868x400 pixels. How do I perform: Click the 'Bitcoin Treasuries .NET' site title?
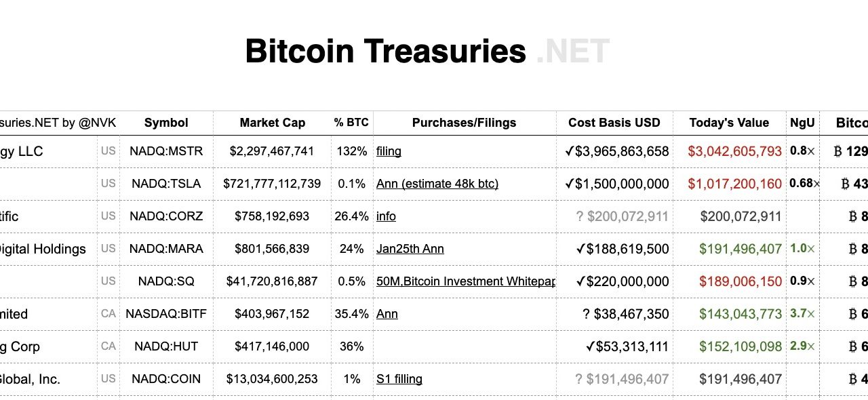coord(427,50)
